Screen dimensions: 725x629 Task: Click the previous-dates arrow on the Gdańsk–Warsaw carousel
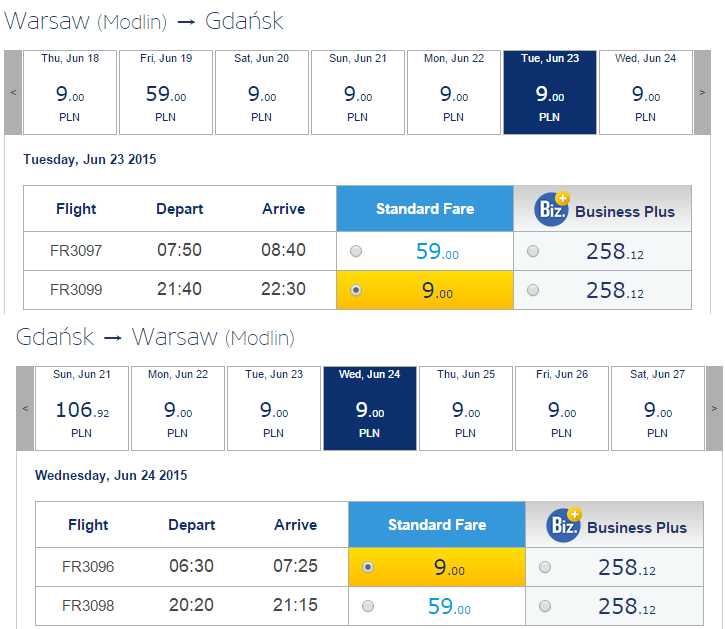(x=25, y=408)
